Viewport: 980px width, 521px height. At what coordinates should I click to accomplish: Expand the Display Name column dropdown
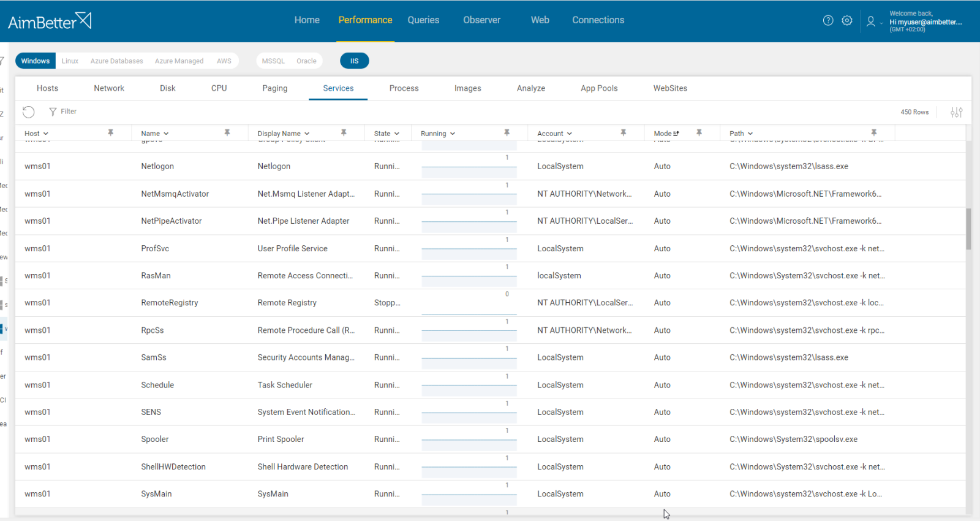307,134
